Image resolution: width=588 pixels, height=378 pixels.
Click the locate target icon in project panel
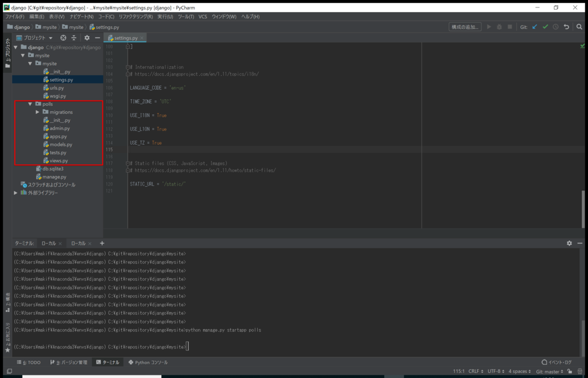(x=63, y=38)
